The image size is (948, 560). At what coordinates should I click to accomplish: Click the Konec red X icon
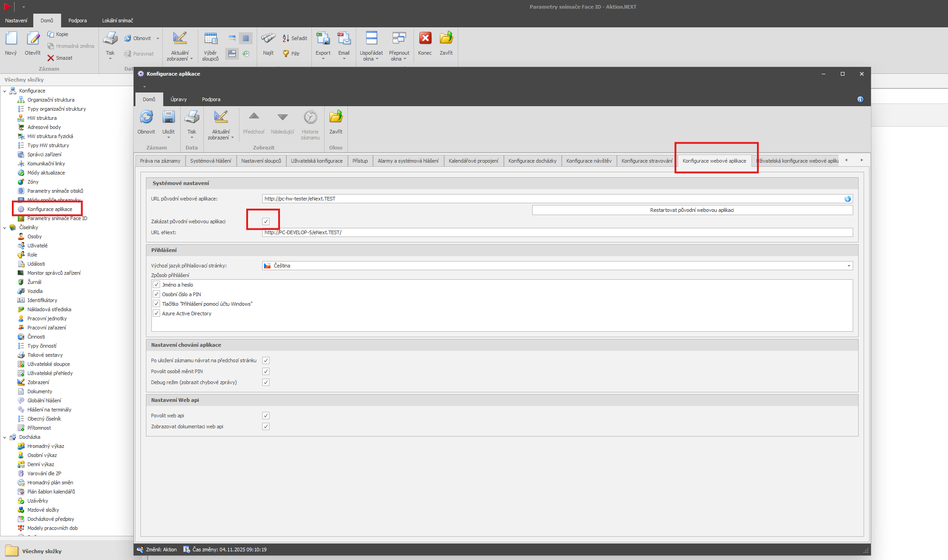[425, 39]
